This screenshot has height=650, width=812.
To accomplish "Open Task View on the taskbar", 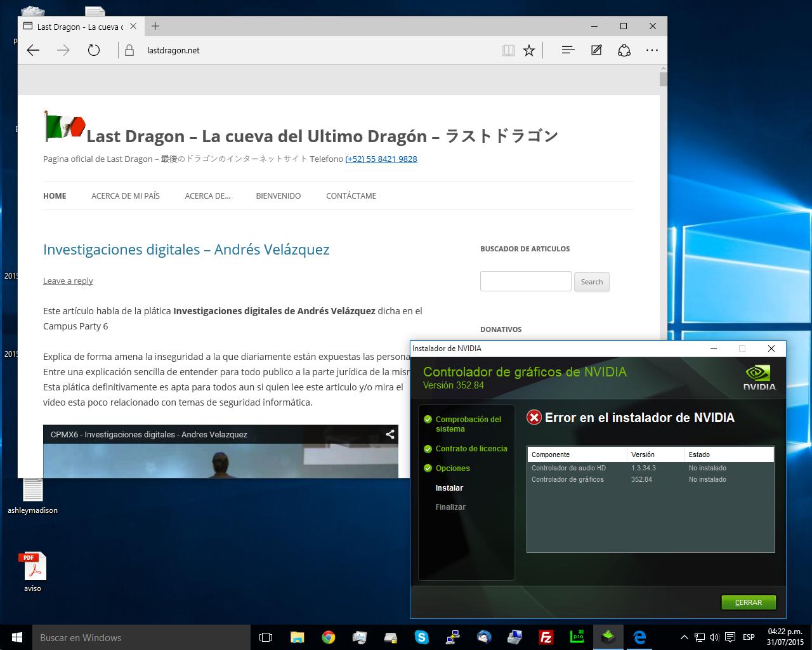I will tap(266, 637).
